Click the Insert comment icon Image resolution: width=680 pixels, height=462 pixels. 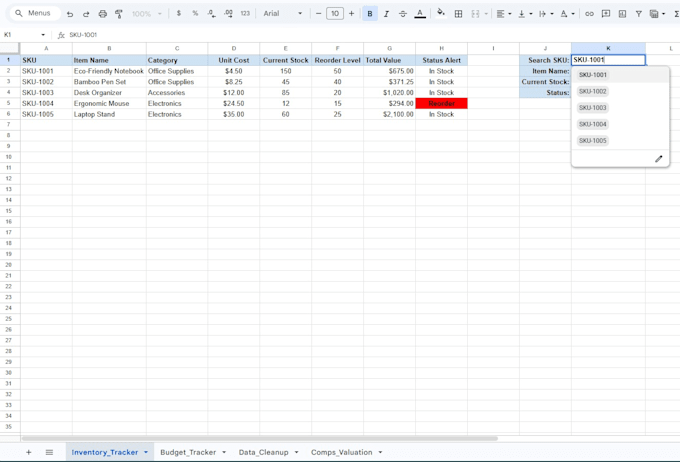(606, 14)
